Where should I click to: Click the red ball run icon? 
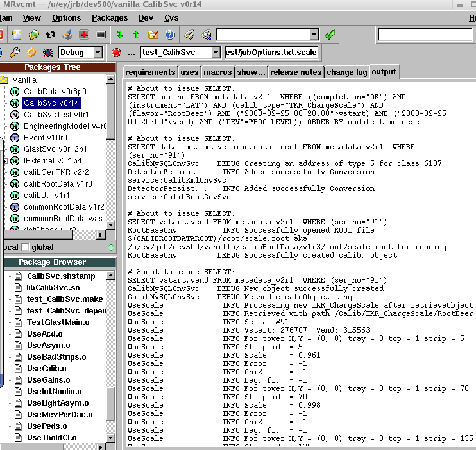[x=116, y=53]
